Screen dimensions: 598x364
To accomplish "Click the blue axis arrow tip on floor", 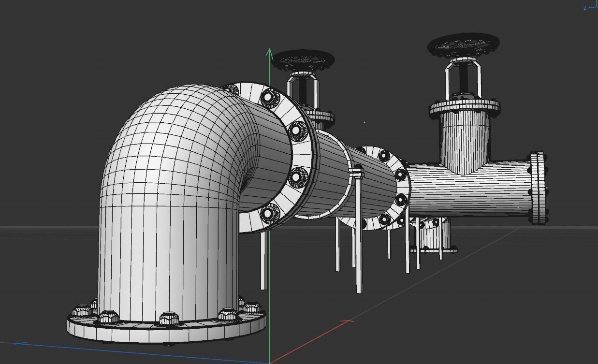I will click(x=20, y=344).
